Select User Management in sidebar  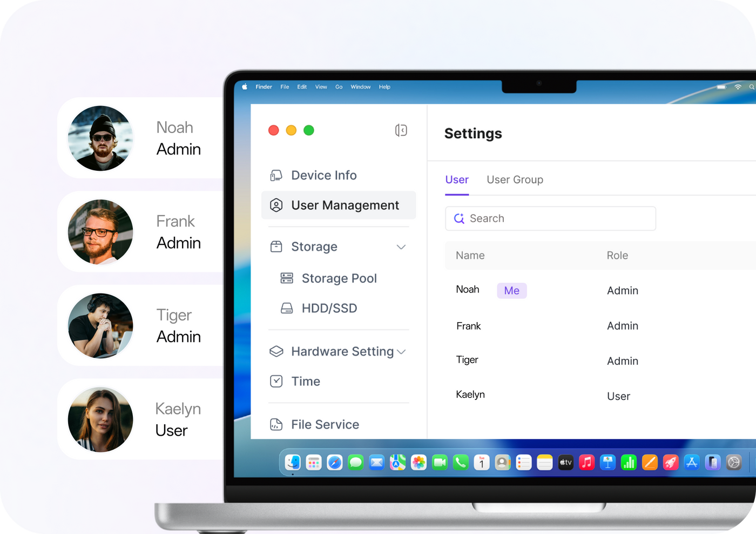pyautogui.click(x=339, y=205)
